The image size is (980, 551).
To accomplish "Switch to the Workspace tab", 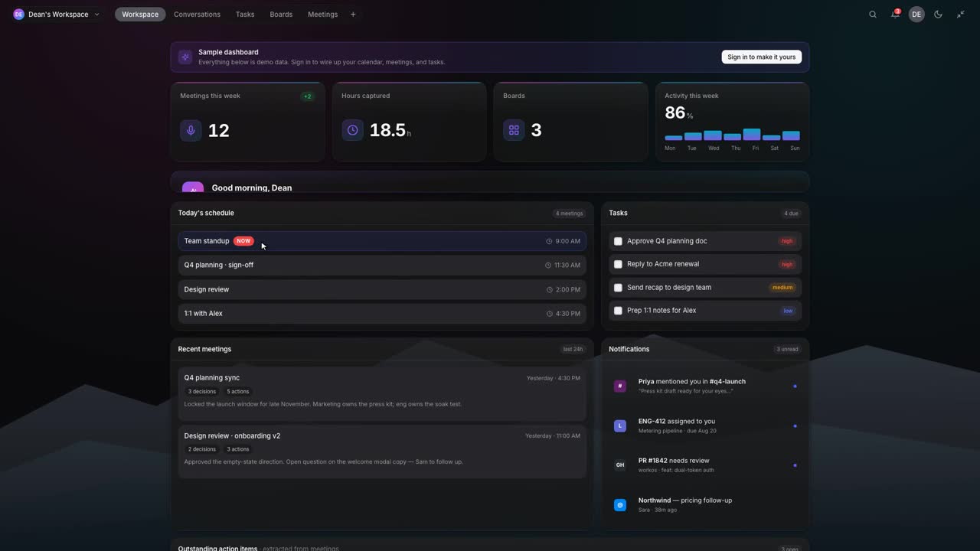I will (x=140, y=15).
